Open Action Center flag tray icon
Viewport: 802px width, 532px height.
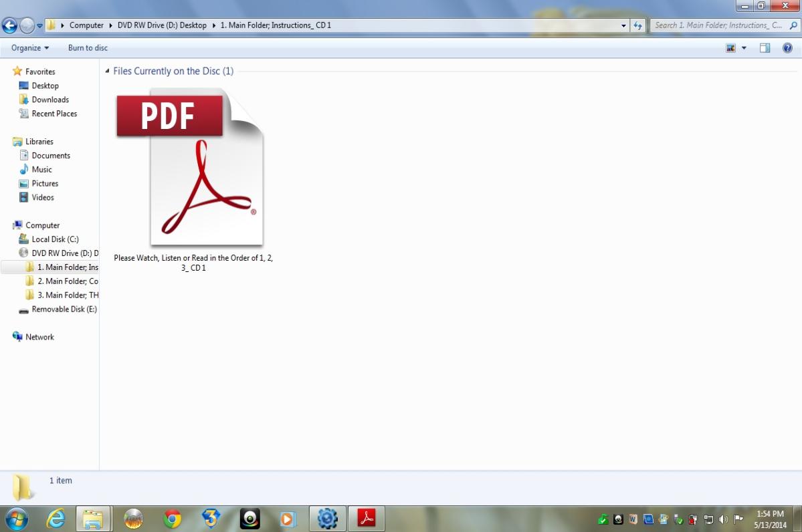point(738,519)
